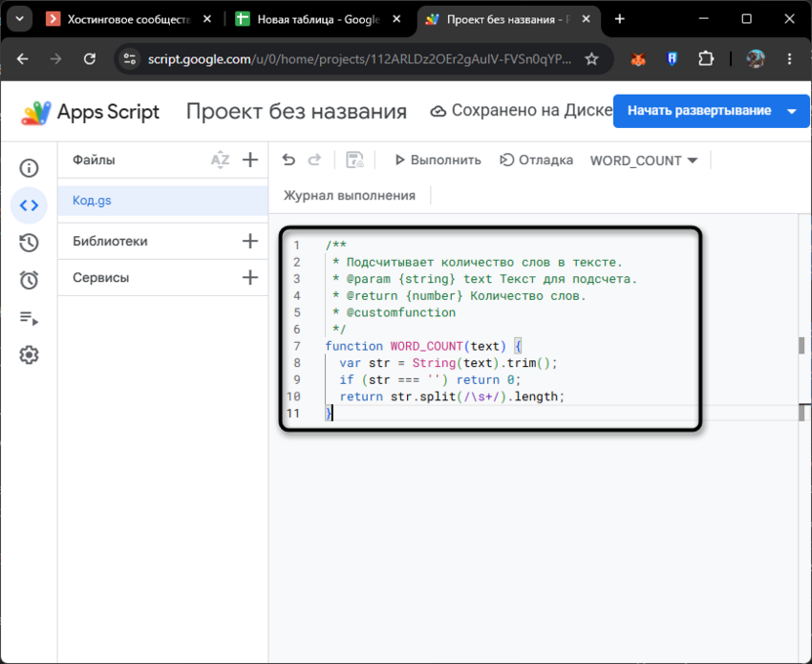Open the MetaMask fox extension
Viewport: 812px width, 664px height.
(638, 59)
